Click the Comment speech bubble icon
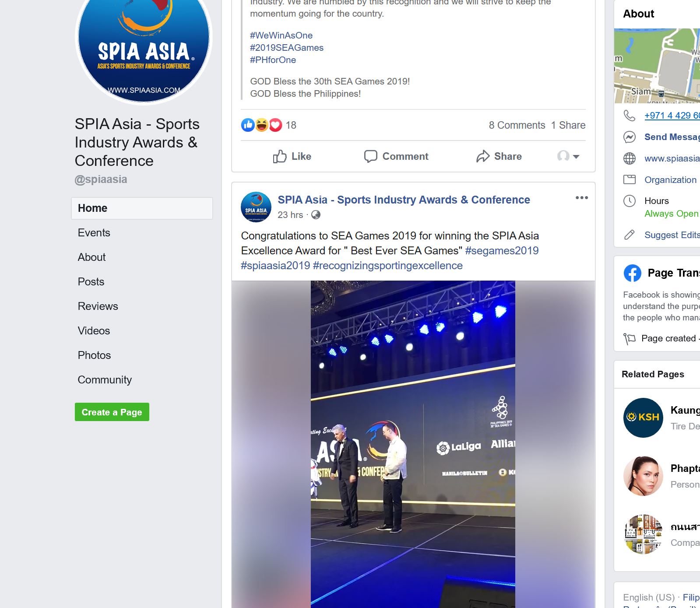The height and width of the screenshot is (608, 700). click(370, 156)
